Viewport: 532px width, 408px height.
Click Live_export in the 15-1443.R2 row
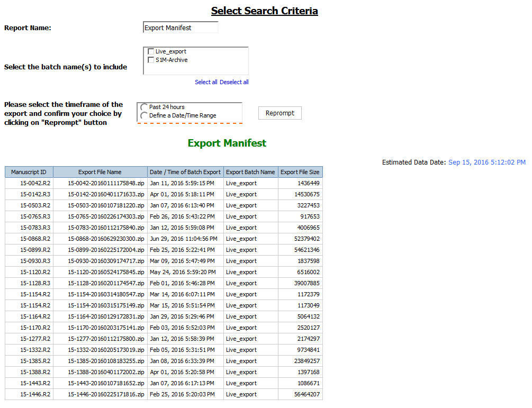click(241, 383)
